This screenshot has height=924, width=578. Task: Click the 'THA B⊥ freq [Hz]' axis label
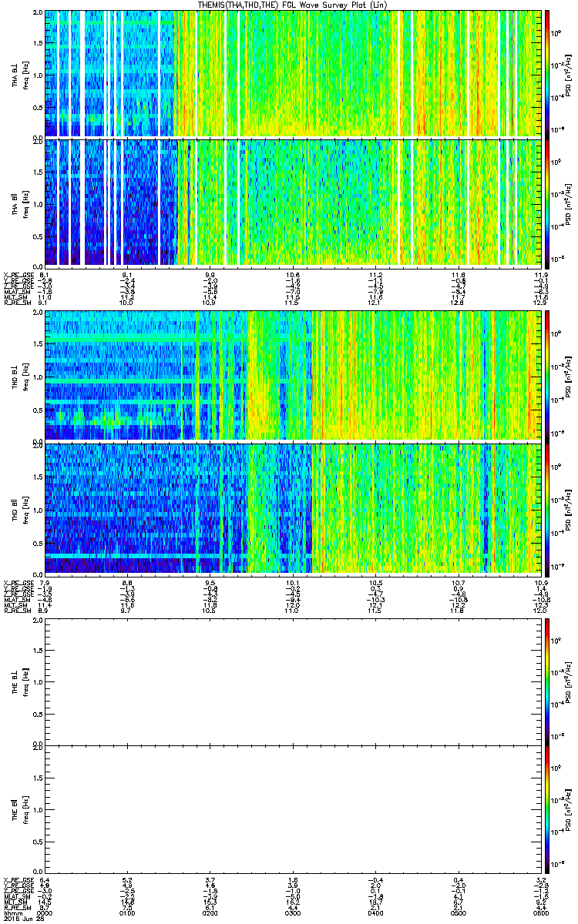coord(20,74)
